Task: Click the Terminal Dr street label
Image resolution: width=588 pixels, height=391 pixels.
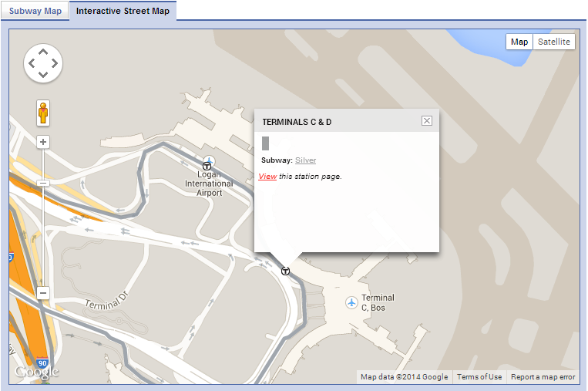Action: pos(106,301)
